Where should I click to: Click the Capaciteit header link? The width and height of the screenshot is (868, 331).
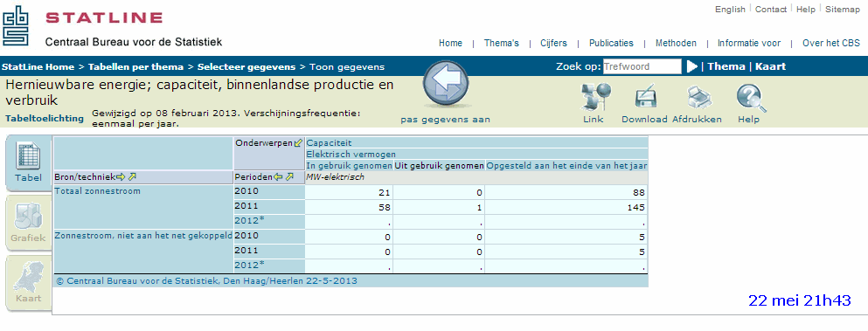click(x=329, y=143)
